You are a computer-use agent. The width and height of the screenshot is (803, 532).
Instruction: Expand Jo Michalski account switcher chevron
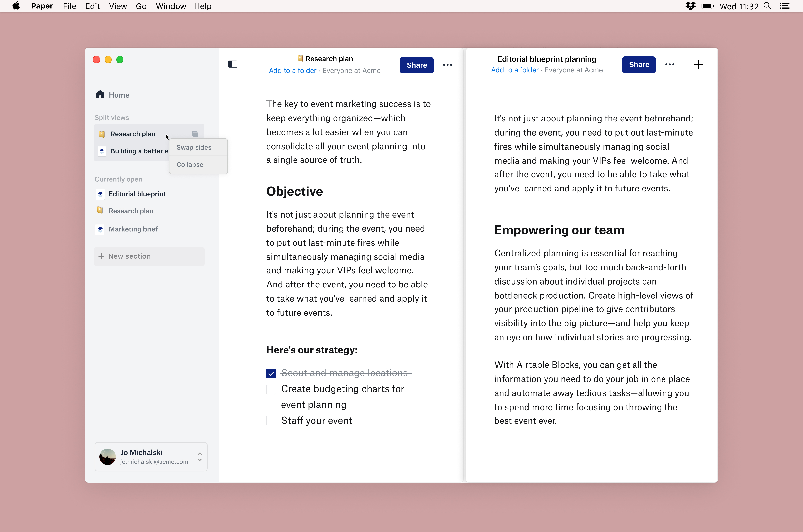(x=200, y=457)
